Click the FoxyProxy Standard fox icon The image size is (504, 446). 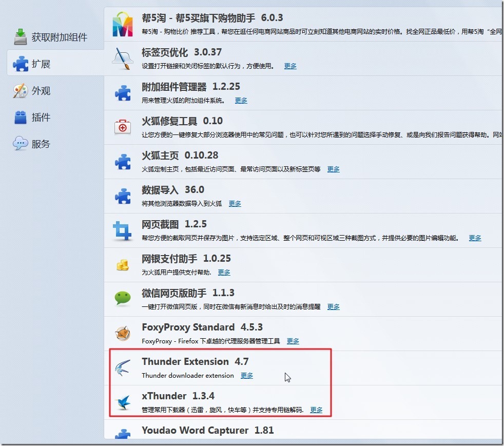(x=123, y=333)
